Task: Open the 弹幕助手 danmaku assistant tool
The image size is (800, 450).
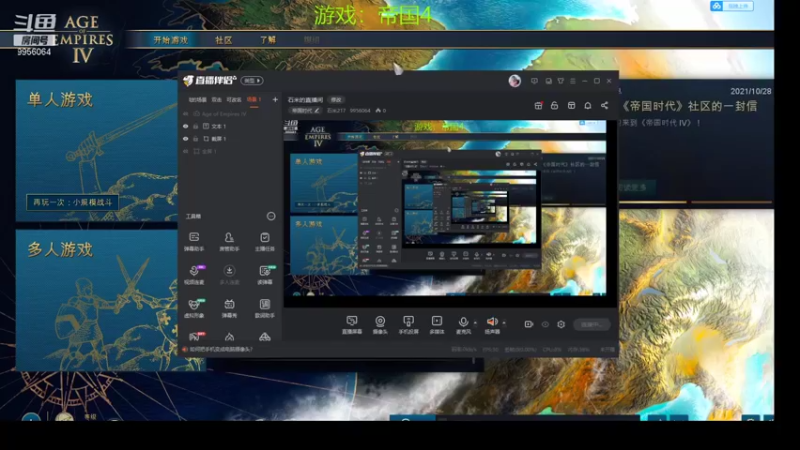Action: pos(194,241)
